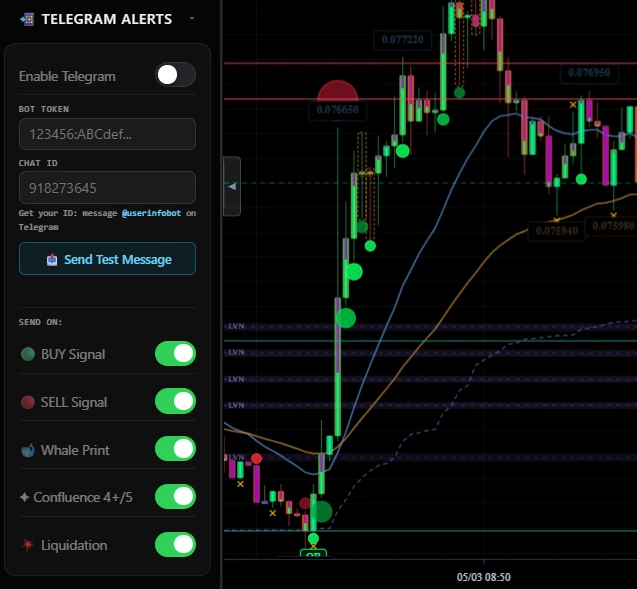
Task: Toggle the Enable Telegram switch
Action: pyautogui.click(x=176, y=75)
